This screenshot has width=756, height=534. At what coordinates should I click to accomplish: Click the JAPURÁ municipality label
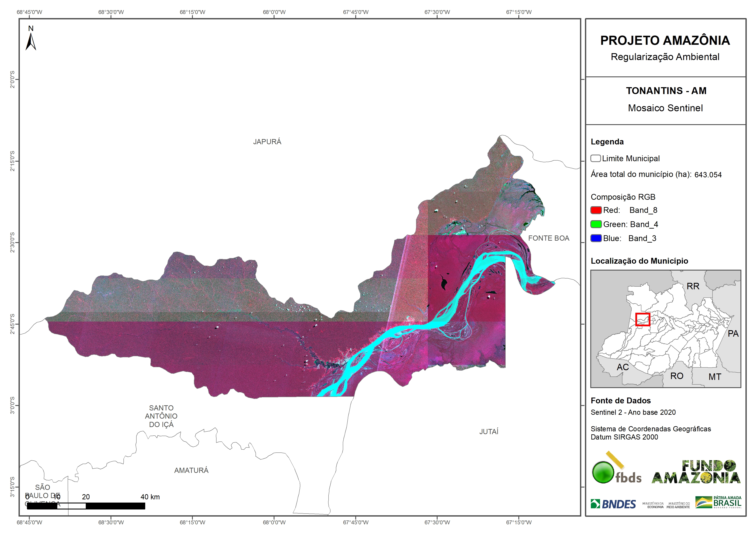(267, 142)
